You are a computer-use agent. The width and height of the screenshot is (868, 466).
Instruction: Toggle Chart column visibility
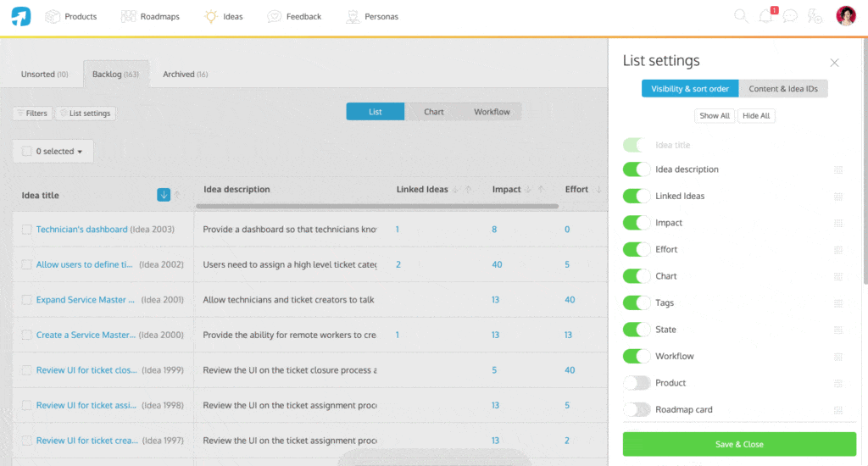[x=636, y=275]
